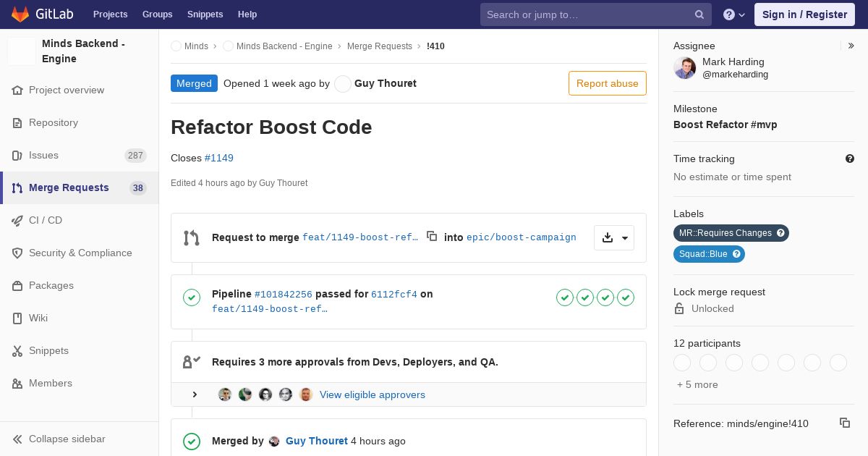
Task: Open issue link #1149
Action: pos(219,158)
